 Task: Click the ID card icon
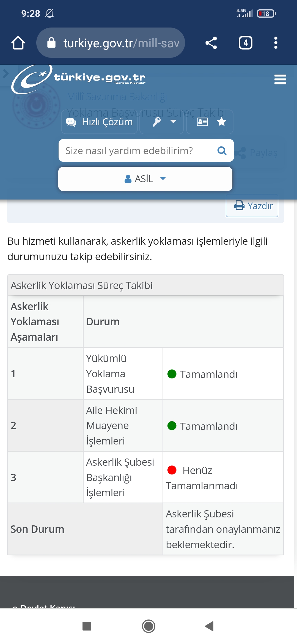[x=202, y=122]
